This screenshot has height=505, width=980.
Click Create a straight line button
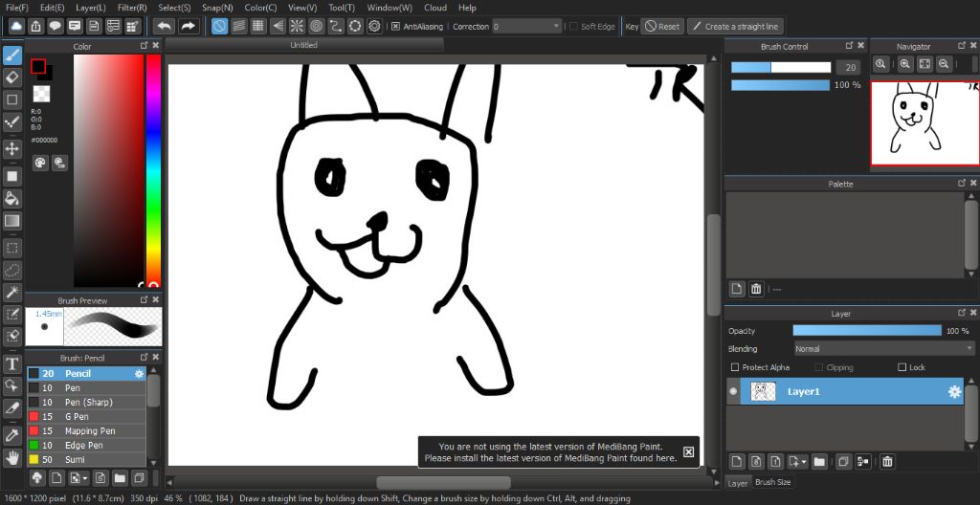pos(735,26)
